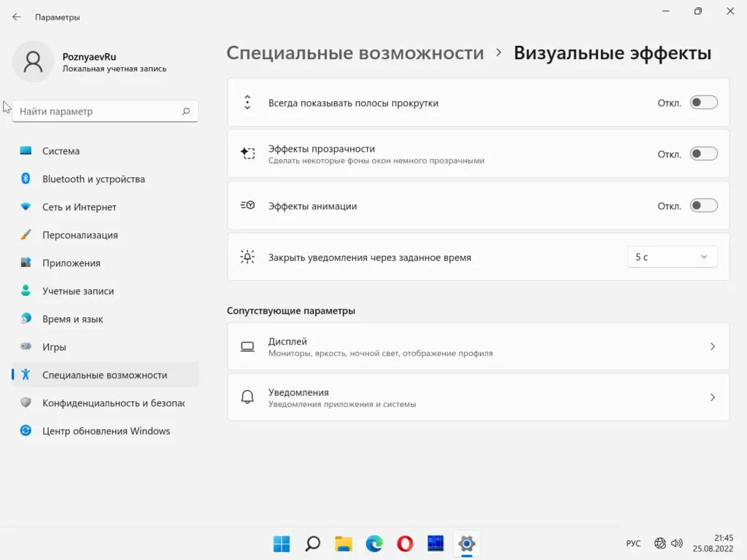Screen dimensions: 747x560
Task: Open the notification dismiss time dropdown
Action: 671,257
